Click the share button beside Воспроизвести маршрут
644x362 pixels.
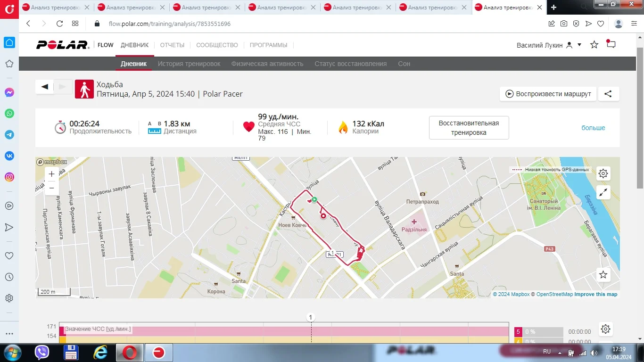[x=608, y=94]
